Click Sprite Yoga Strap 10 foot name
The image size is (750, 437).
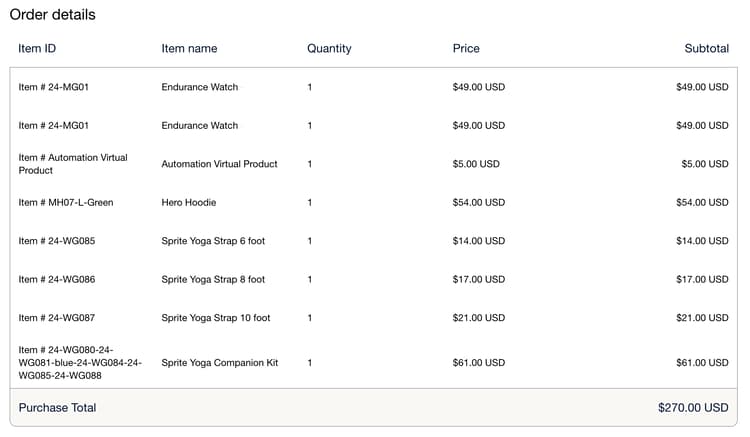(216, 318)
